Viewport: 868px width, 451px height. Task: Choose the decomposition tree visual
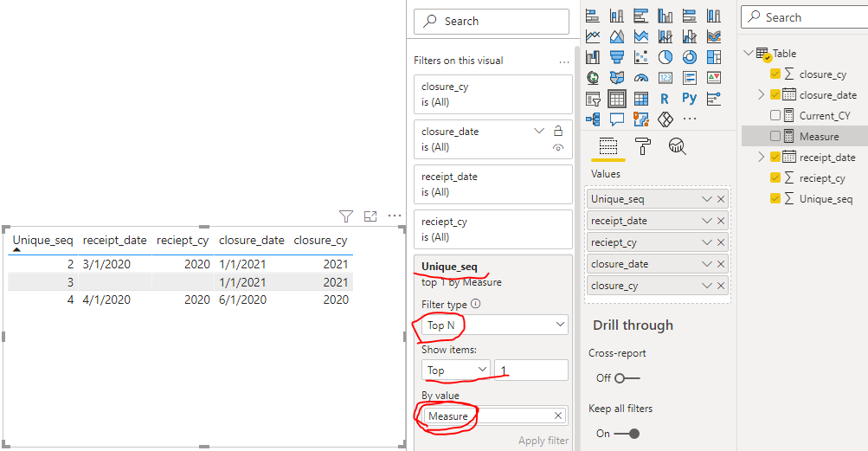pyautogui.click(x=593, y=119)
